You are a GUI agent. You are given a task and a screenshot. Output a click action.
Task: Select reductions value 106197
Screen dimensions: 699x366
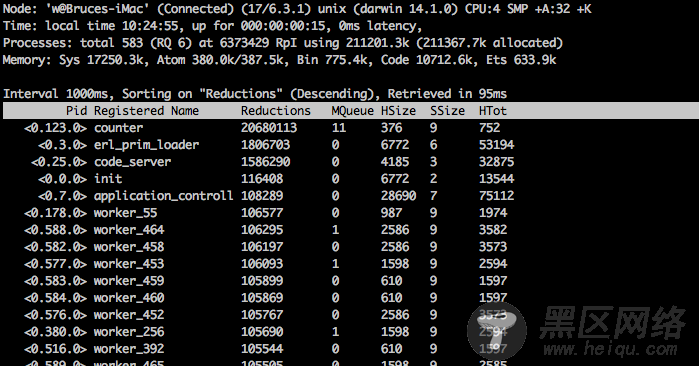pos(262,247)
